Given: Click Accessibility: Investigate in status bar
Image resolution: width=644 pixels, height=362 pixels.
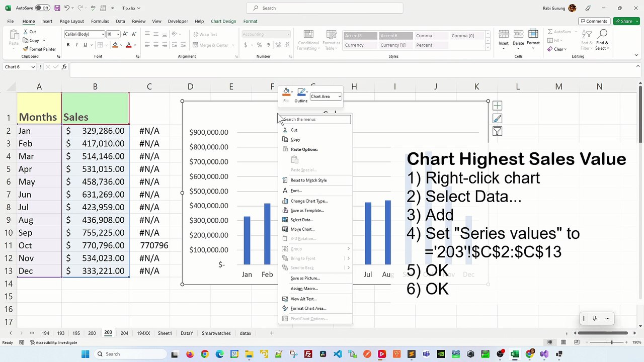Looking at the screenshot, I should click(53, 342).
